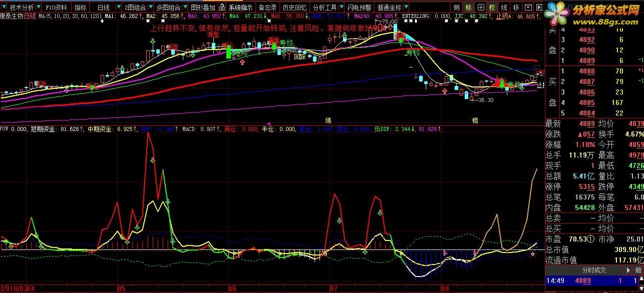Click the 指标 indicator button
The image size is (644, 293).
pos(80,7)
